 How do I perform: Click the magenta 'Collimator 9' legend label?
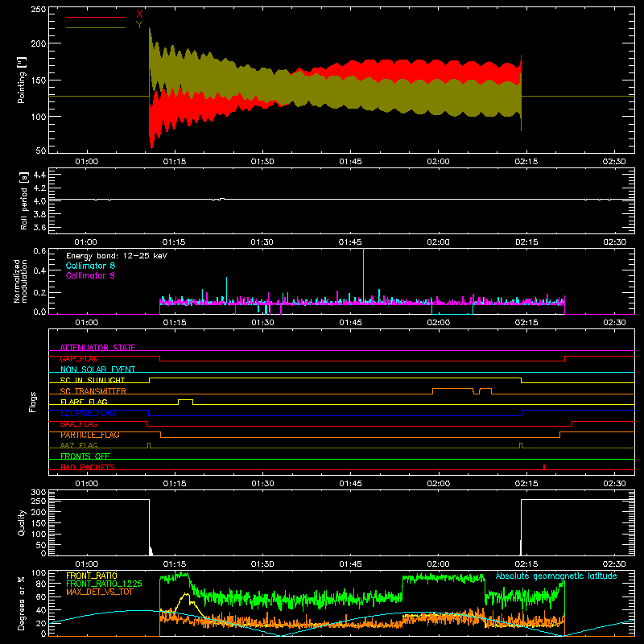90,275
